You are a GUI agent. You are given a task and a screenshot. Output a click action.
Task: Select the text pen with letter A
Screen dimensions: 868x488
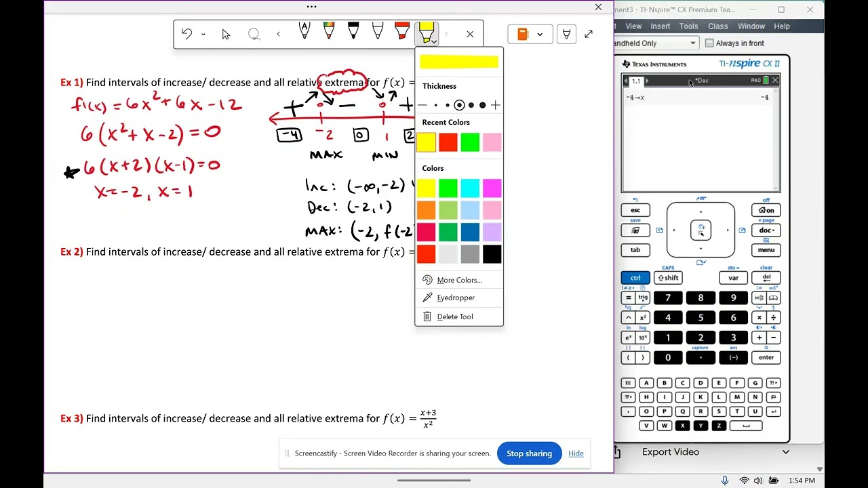click(304, 30)
